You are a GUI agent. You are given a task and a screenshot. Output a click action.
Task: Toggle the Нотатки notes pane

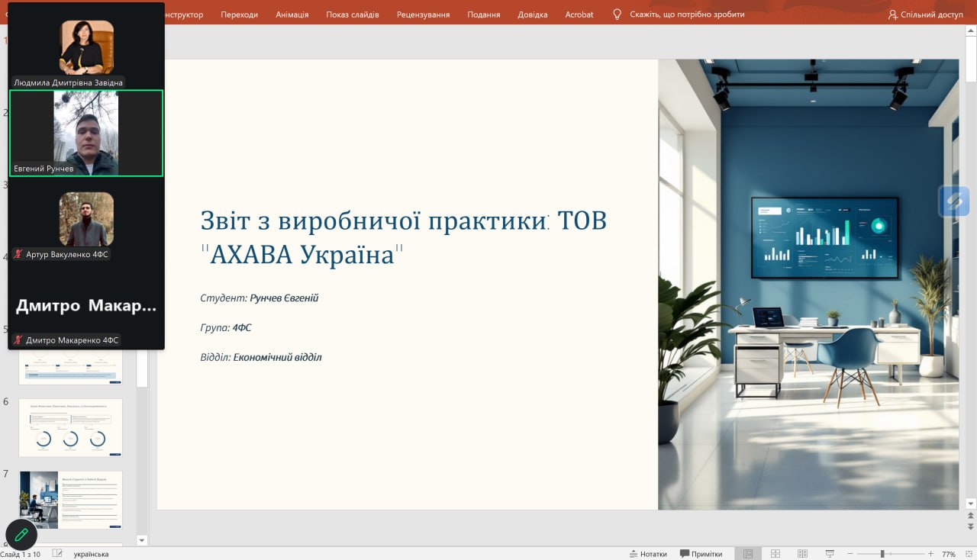coord(647,554)
